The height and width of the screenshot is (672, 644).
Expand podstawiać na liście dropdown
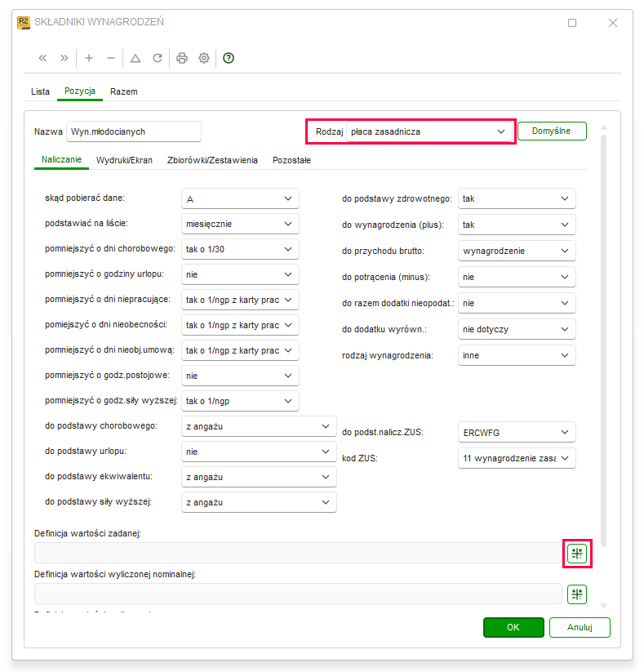[x=240, y=224]
